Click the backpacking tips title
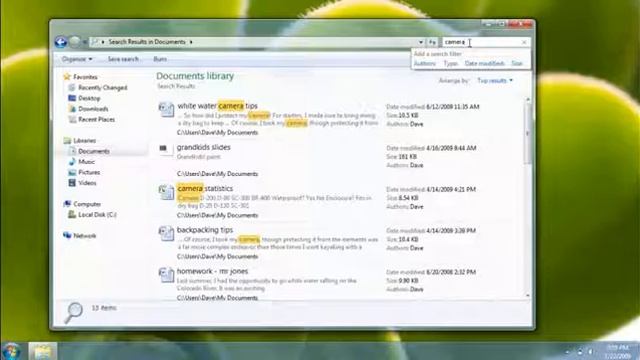640x360 pixels. click(x=205, y=230)
